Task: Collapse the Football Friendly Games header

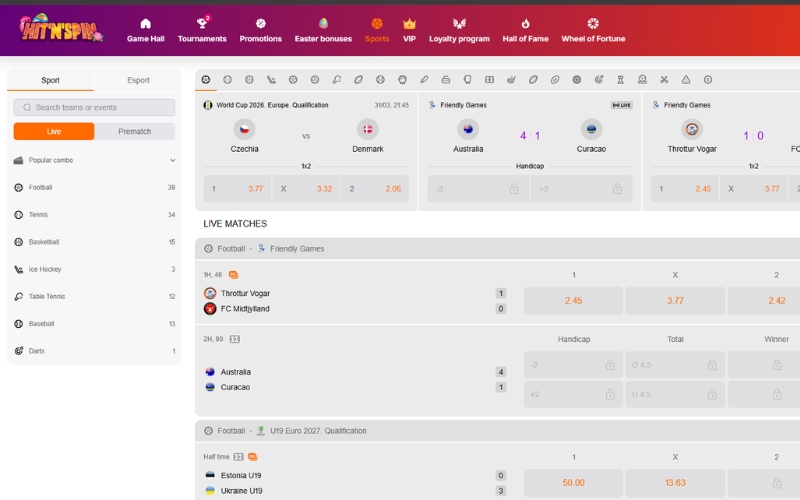Action: pos(497,249)
